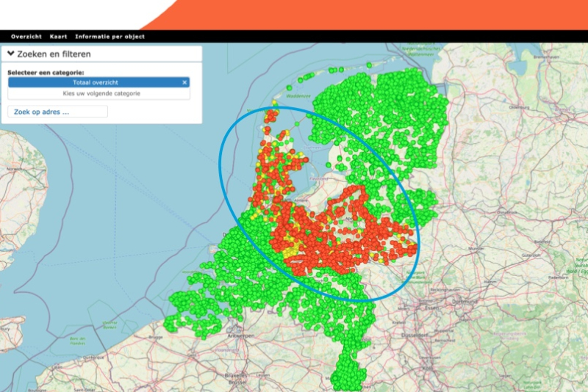Image resolution: width=588 pixels, height=392 pixels.
Task: Click a red marker in the central cluster
Action: click(x=331, y=242)
